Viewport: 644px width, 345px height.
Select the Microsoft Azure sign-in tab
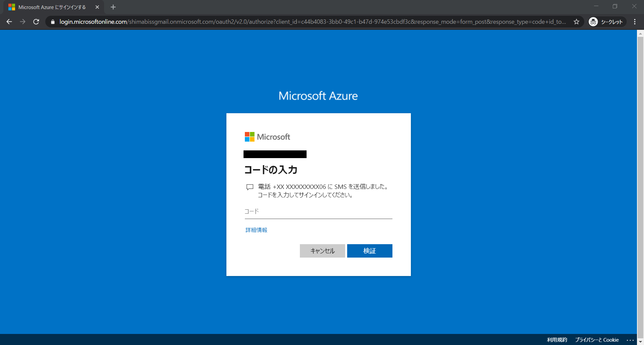50,7
